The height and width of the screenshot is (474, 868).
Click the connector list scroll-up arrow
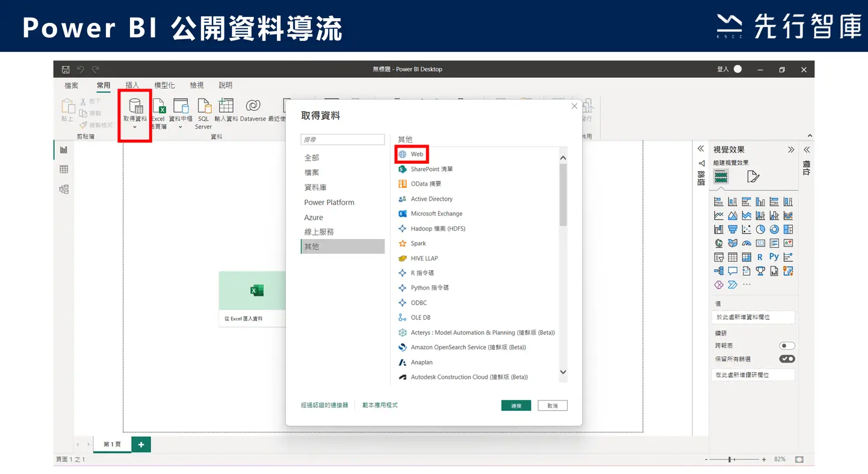563,158
